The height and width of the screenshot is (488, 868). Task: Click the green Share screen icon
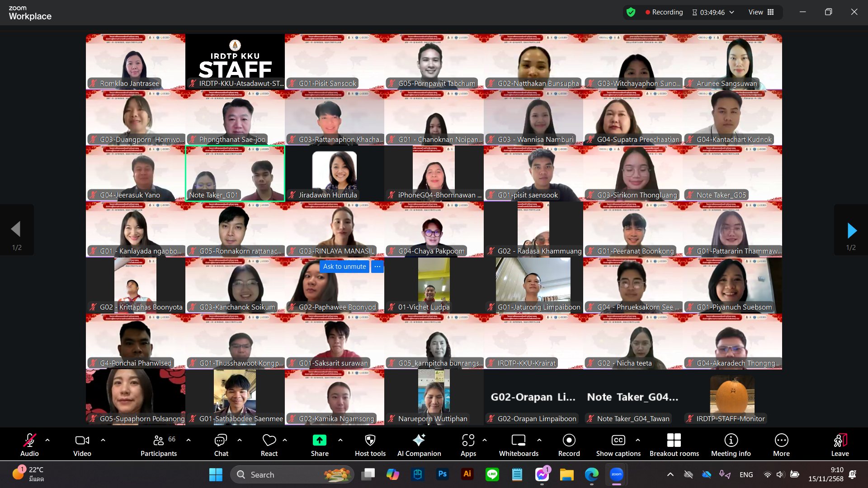[319, 440]
